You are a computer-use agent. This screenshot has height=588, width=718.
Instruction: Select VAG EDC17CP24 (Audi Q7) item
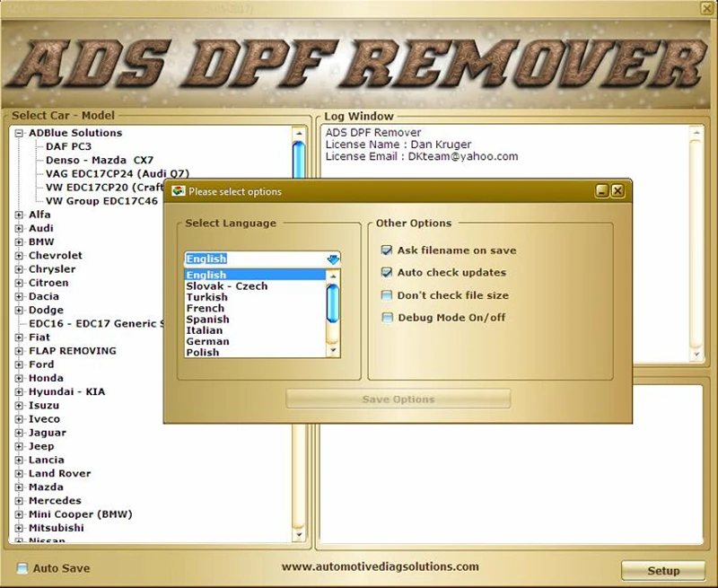tap(118, 174)
